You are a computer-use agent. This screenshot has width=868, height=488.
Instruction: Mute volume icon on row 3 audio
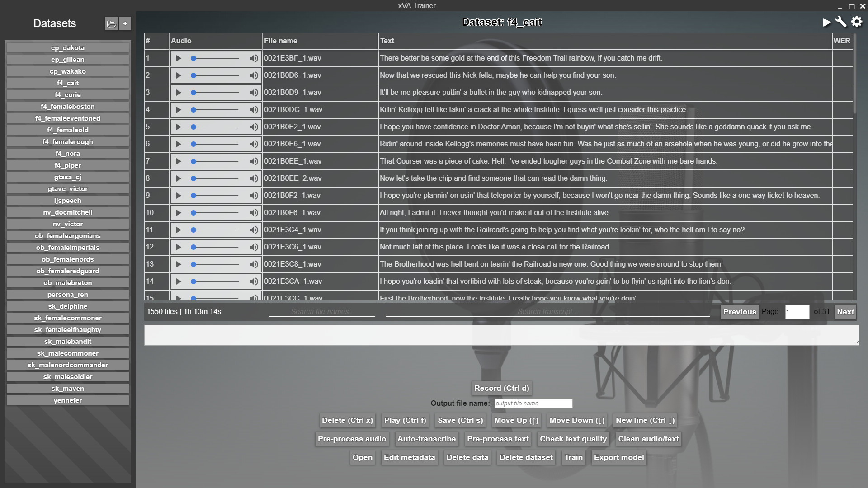coord(254,93)
